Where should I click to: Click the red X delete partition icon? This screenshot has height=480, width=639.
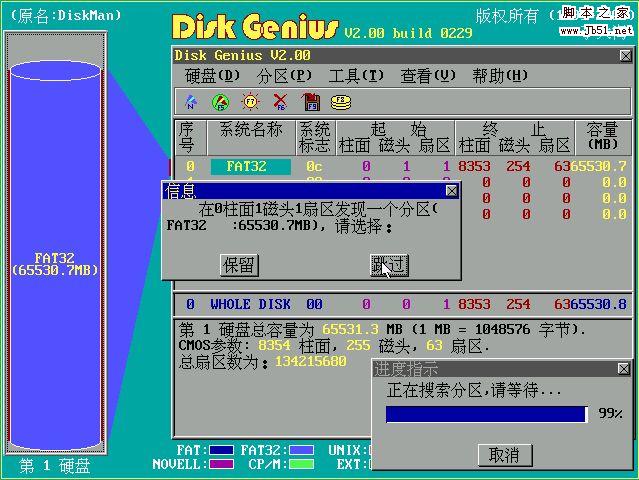(x=280, y=102)
